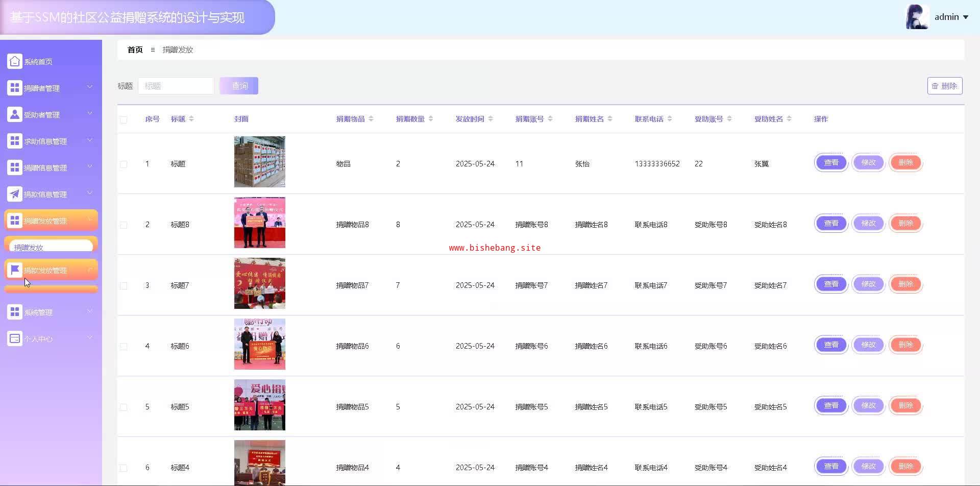Click the 系统管理 grid icon

tap(15, 312)
